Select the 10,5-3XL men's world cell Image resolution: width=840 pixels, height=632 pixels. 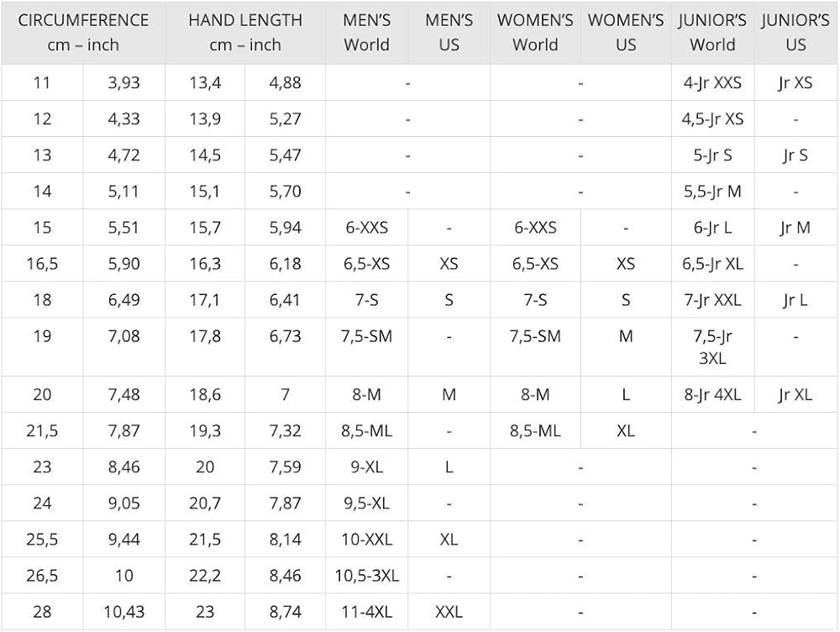[366, 577]
